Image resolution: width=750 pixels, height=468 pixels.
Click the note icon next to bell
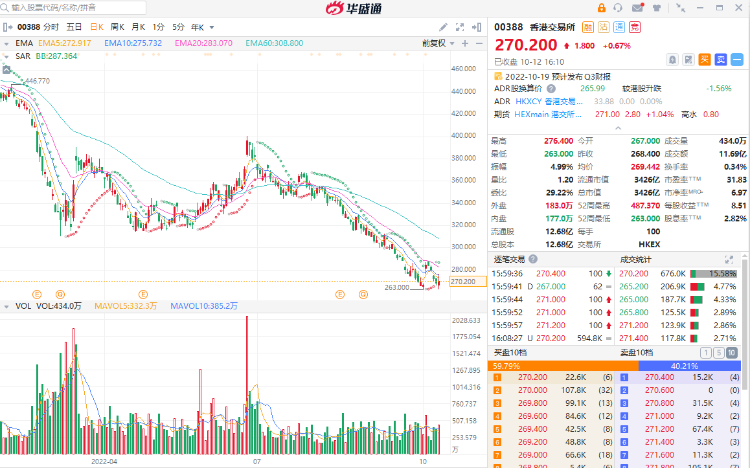point(688,60)
